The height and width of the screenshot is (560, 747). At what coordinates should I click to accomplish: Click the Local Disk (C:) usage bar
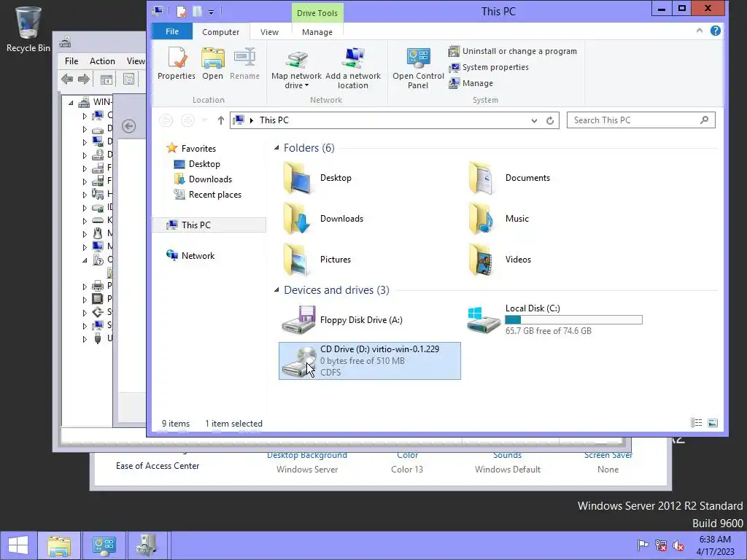point(573,319)
